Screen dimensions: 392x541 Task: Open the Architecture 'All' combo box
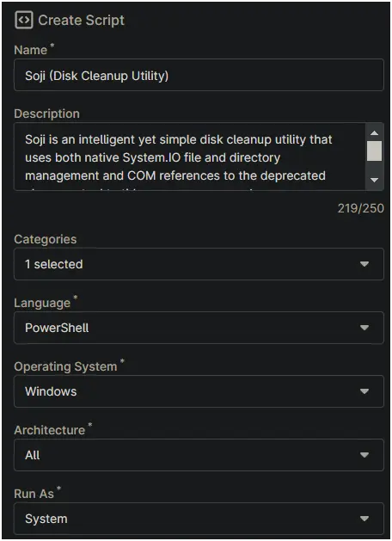(199, 455)
